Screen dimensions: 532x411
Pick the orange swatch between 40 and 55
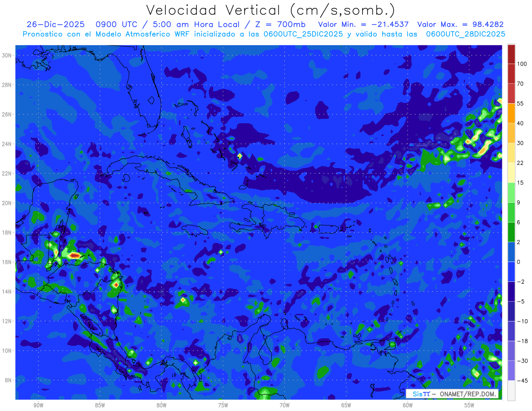511,113
